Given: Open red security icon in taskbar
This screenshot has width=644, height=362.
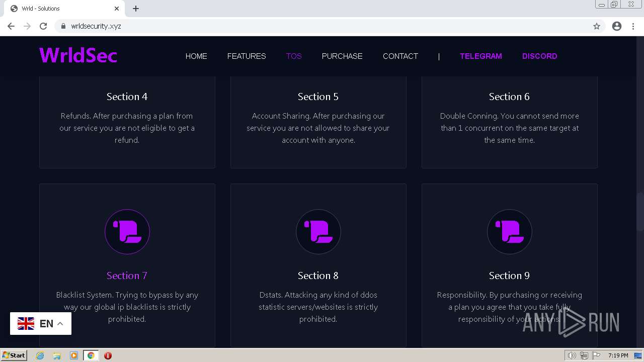Looking at the screenshot, I should coord(108,355).
